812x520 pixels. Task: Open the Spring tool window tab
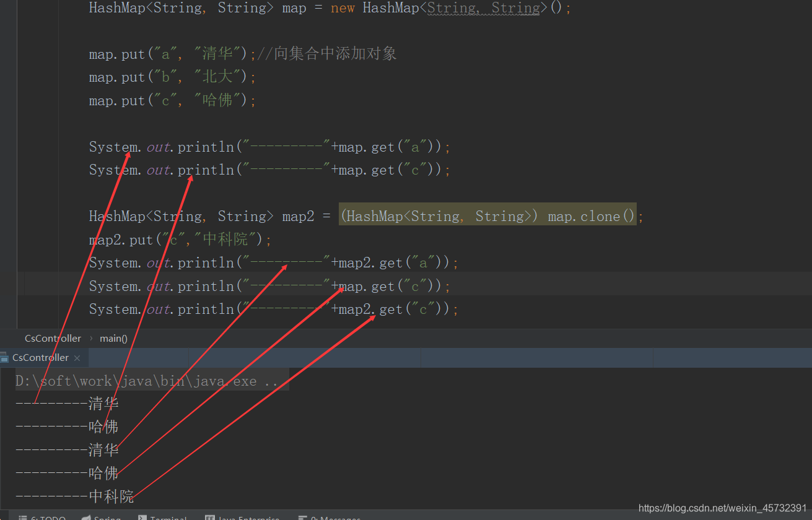(102, 518)
